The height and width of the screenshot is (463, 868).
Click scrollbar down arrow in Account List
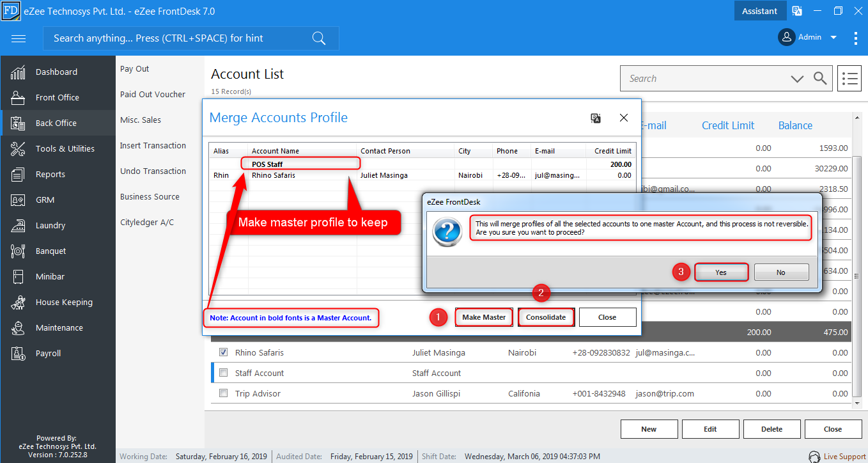858,404
